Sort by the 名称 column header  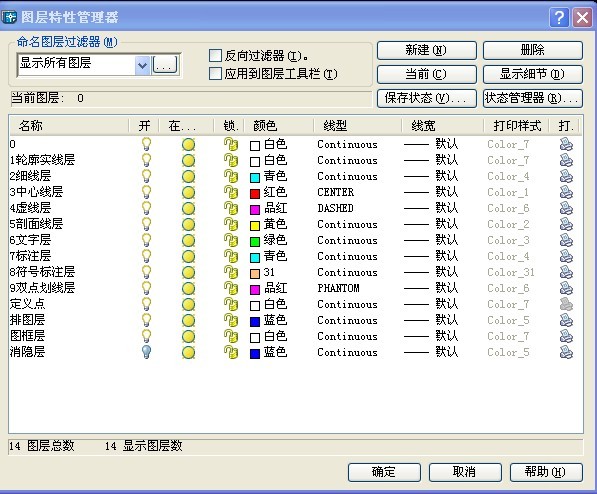(x=69, y=126)
